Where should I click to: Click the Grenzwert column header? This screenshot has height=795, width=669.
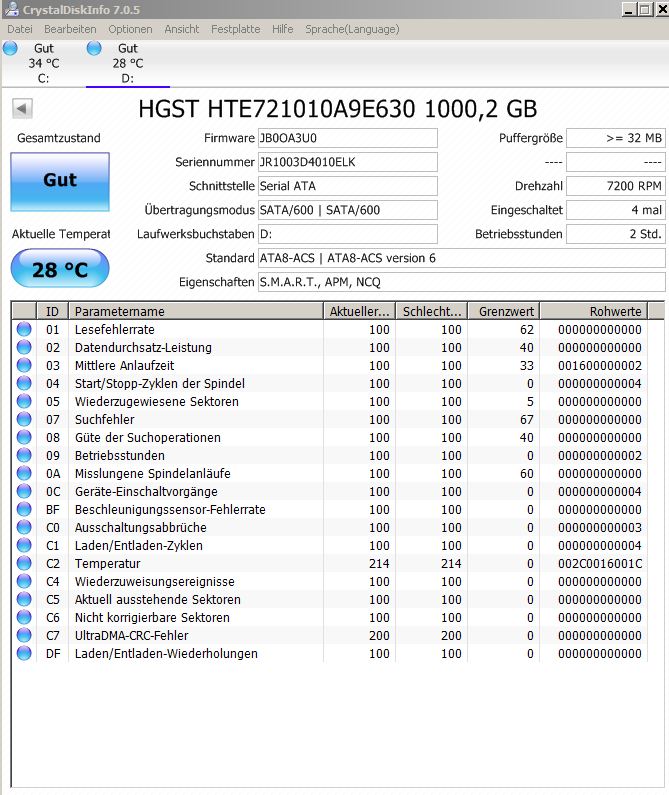(x=504, y=311)
